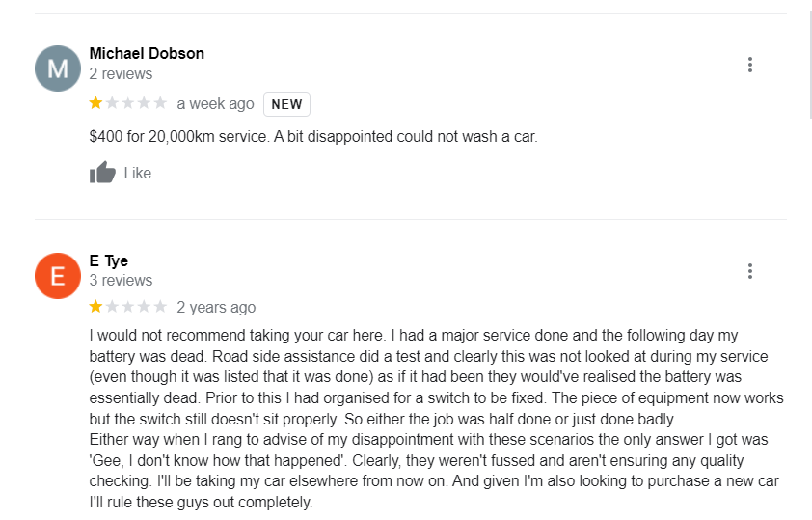Open three-dot menu on E Tye's review

pyautogui.click(x=749, y=271)
